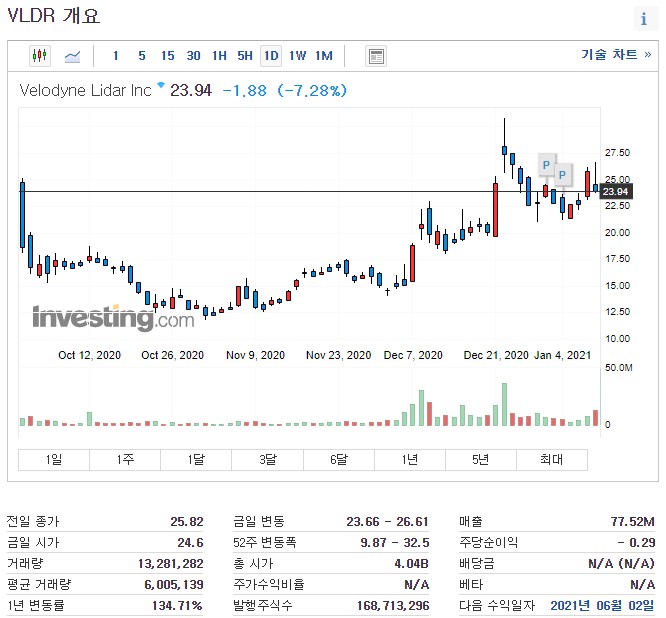
Task: Open the 기술 차트 link
Action: [x=615, y=54]
